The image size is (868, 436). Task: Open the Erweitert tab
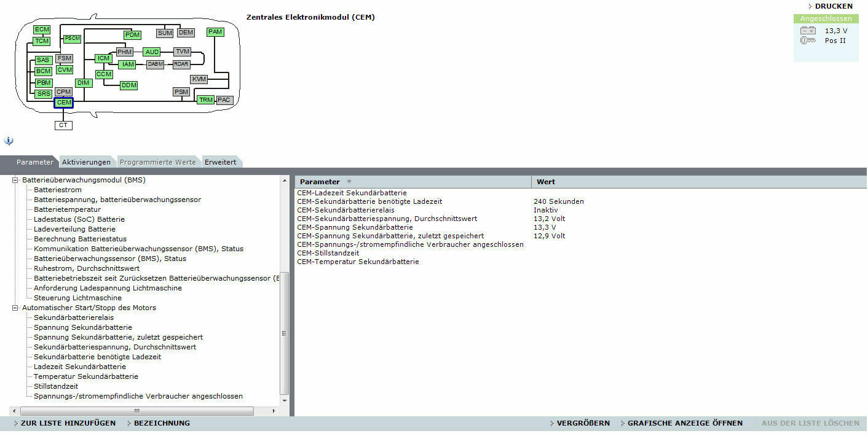[x=220, y=162]
